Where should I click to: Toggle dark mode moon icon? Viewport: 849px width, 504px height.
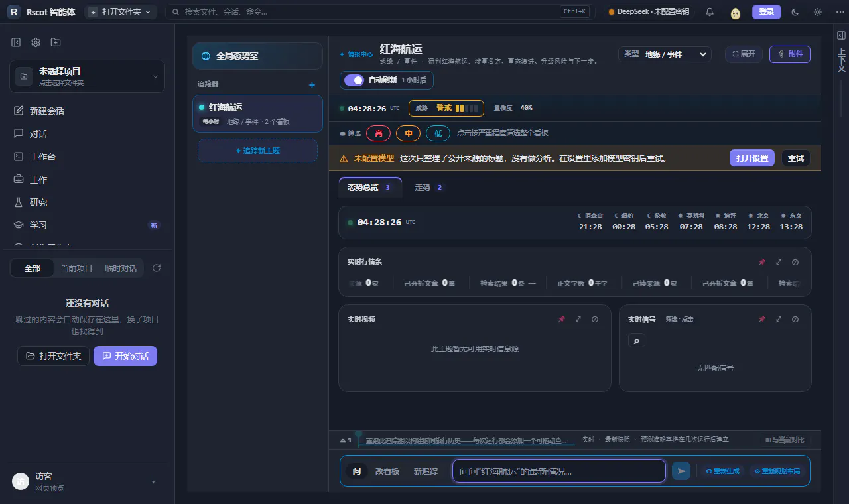(795, 12)
